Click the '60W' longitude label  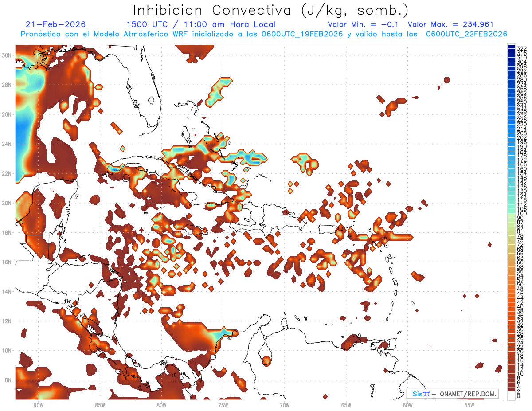pos(408,405)
